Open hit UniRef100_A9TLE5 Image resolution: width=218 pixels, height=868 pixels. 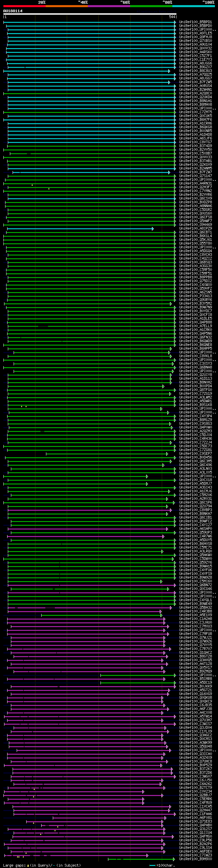[x=196, y=33]
